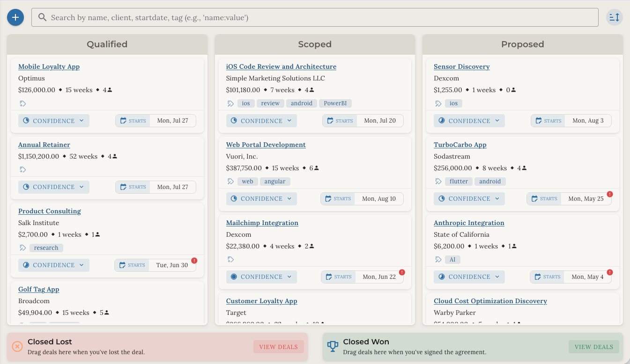Click the people icon on Web Portal Development card
The width and height of the screenshot is (630, 364).
(x=317, y=168)
